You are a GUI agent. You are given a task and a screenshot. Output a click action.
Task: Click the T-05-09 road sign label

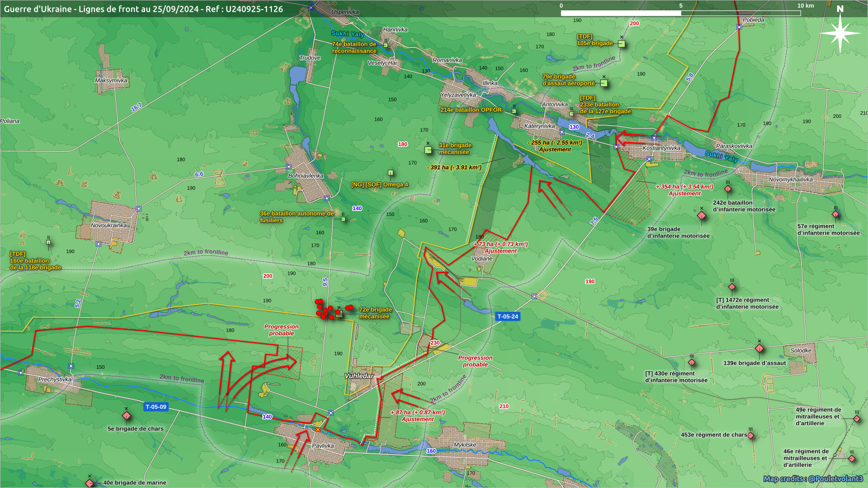(156, 407)
